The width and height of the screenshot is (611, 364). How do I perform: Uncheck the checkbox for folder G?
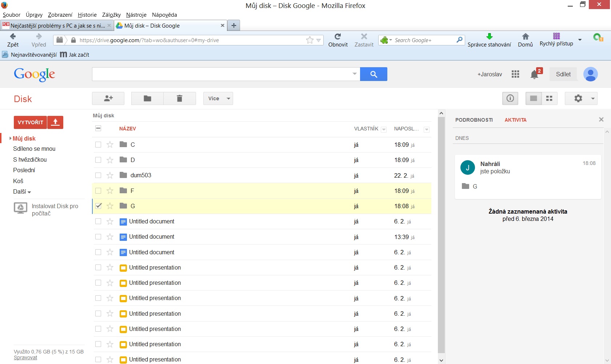click(x=98, y=206)
